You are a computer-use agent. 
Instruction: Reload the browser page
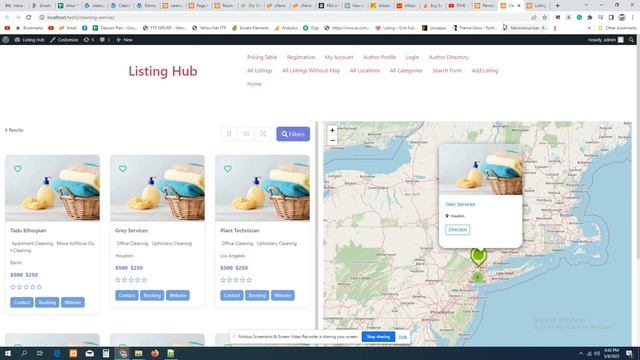(x=29, y=18)
